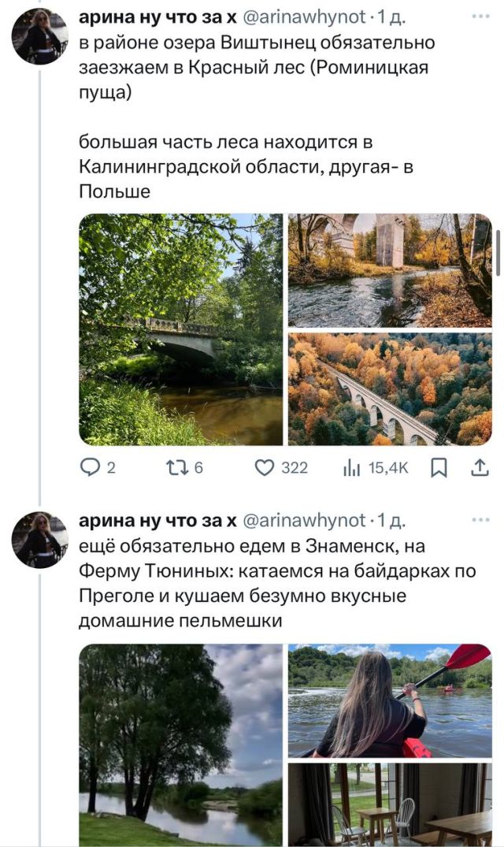Bookmark the Красный лес tweet
Viewport: 504px width, 847px height.
tap(439, 468)
